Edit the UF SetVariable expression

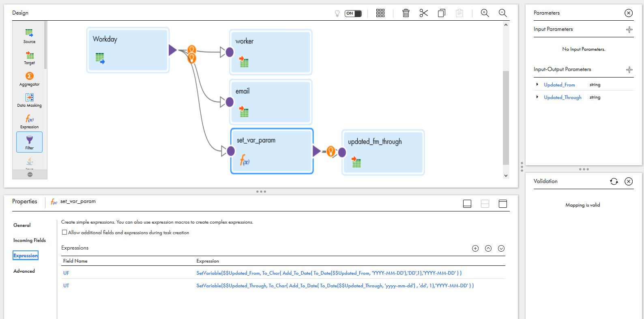[329, 273]
